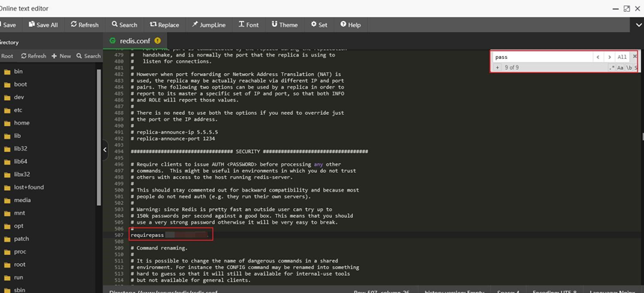Viewport: 644px width, 293px height.
Task: Switch to the redis.conf tab
Action: pyautogui.click(x=135, y=41)
